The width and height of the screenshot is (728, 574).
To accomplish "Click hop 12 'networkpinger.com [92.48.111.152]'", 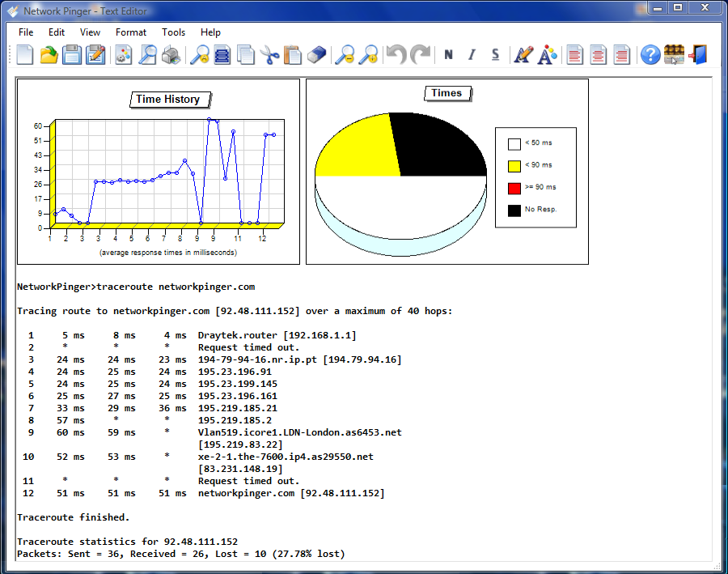I will pyautogui.click(x=291, y=493).
